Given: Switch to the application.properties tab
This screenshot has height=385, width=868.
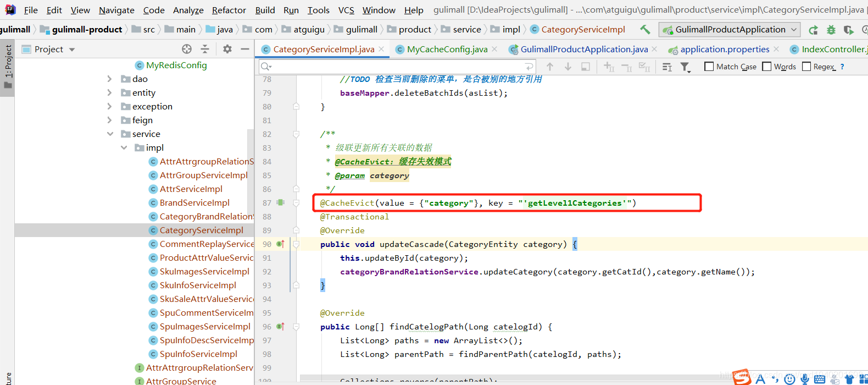Looking at the screenshot, I should pyautogui.click(x=725, y=49).
